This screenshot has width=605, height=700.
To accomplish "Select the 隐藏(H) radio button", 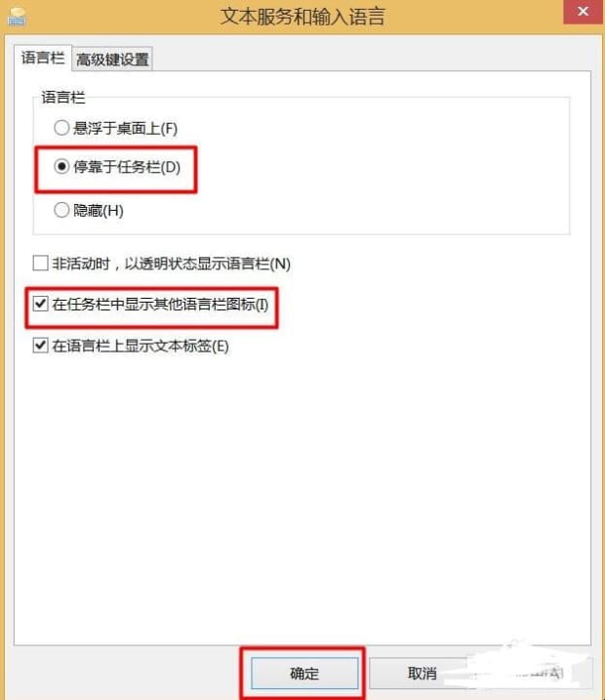I will tap(61, 210).
